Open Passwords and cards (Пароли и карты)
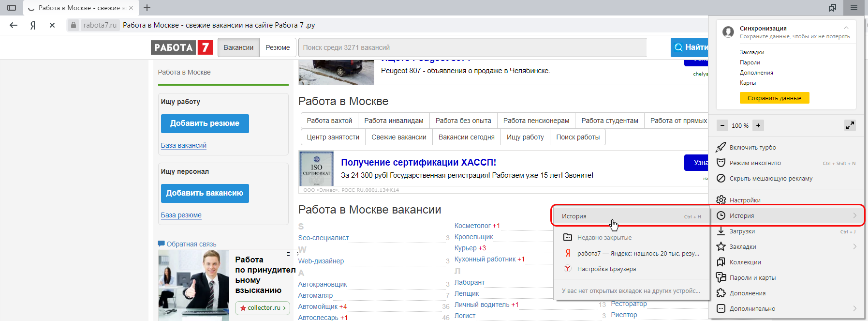Viewport: 868px width, 321px height. tap(752, 278)
